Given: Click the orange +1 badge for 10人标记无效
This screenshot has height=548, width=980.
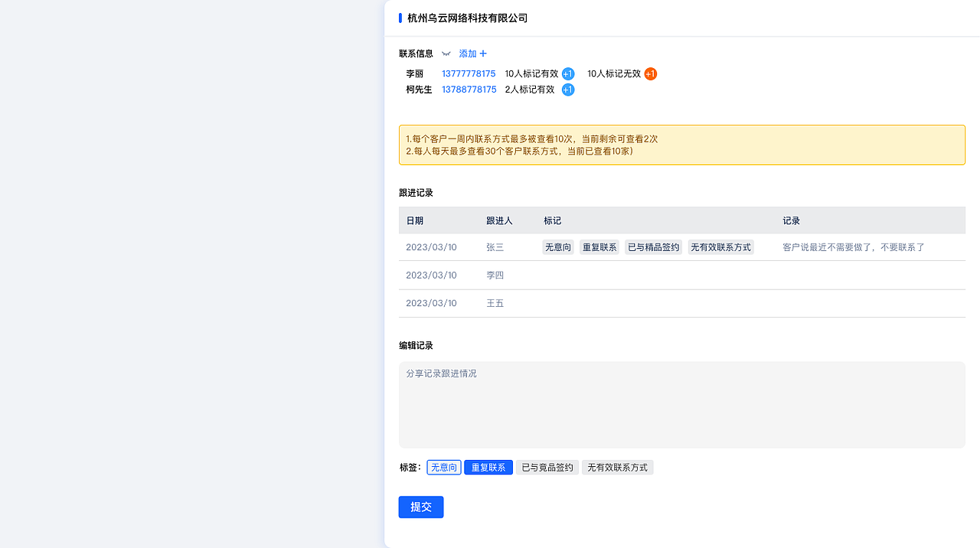Looking at the screenshot, I should click(650, 73).
